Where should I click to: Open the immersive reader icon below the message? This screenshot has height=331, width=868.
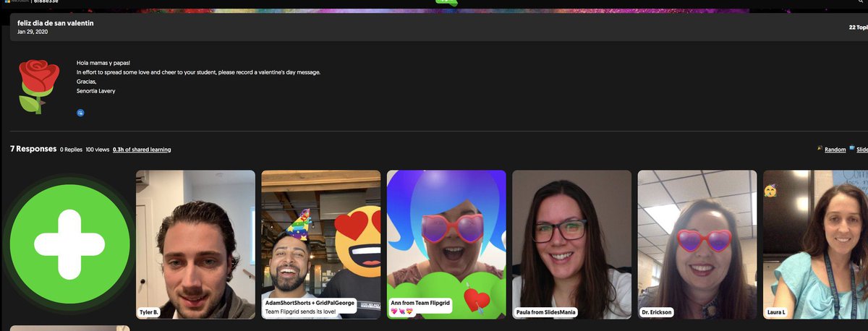coord(80,113)
